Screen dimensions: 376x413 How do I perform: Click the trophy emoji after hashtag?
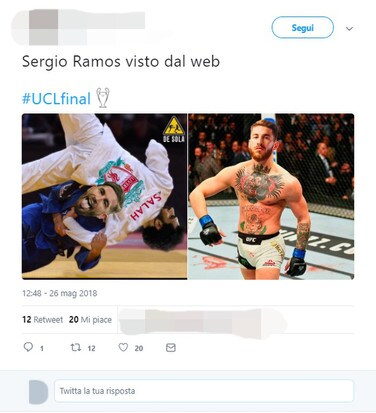(103, 98)
